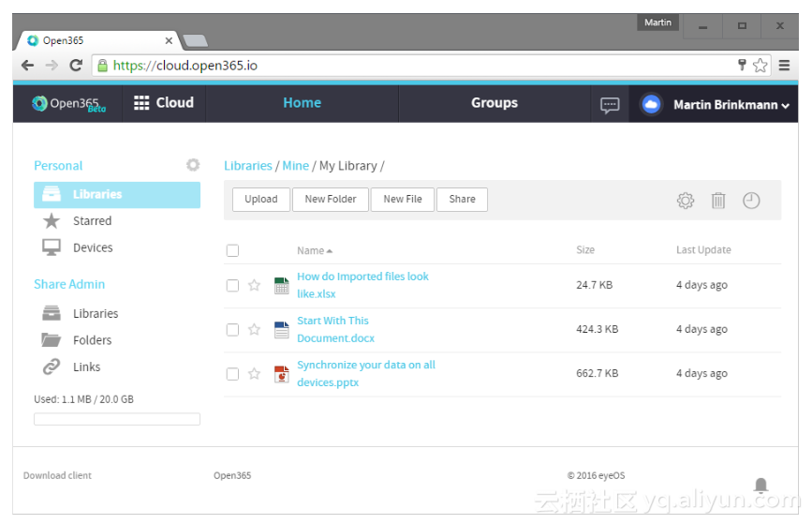Select Libraries under Personal
The image size is (812, 524).
tap(117, 194)
